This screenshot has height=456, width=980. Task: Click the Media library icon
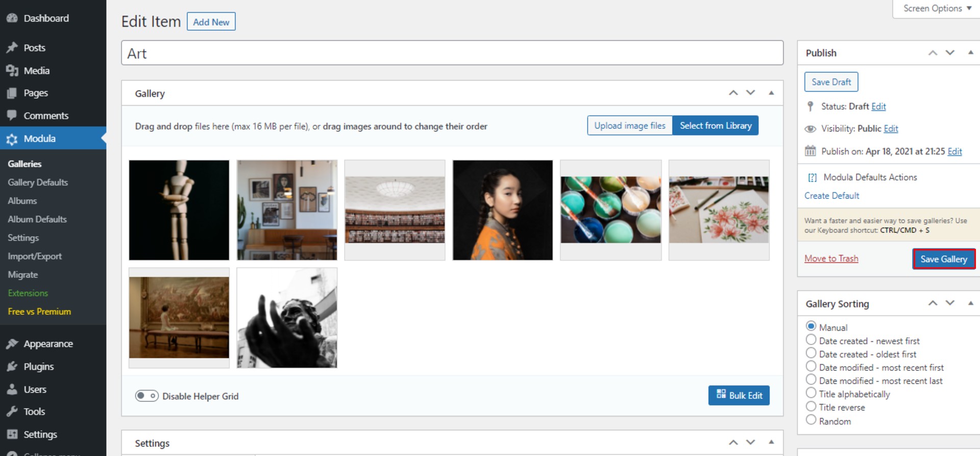tap(12, 71)
